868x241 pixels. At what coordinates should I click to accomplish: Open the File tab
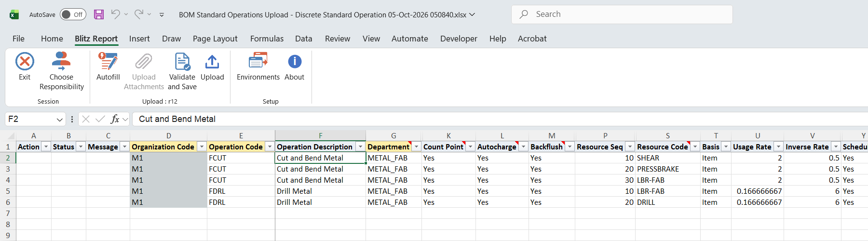pos(18,39)
